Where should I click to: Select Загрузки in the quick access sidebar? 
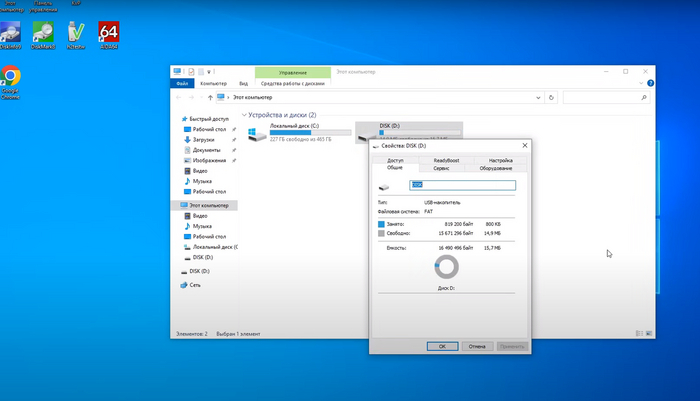[205, 140]
